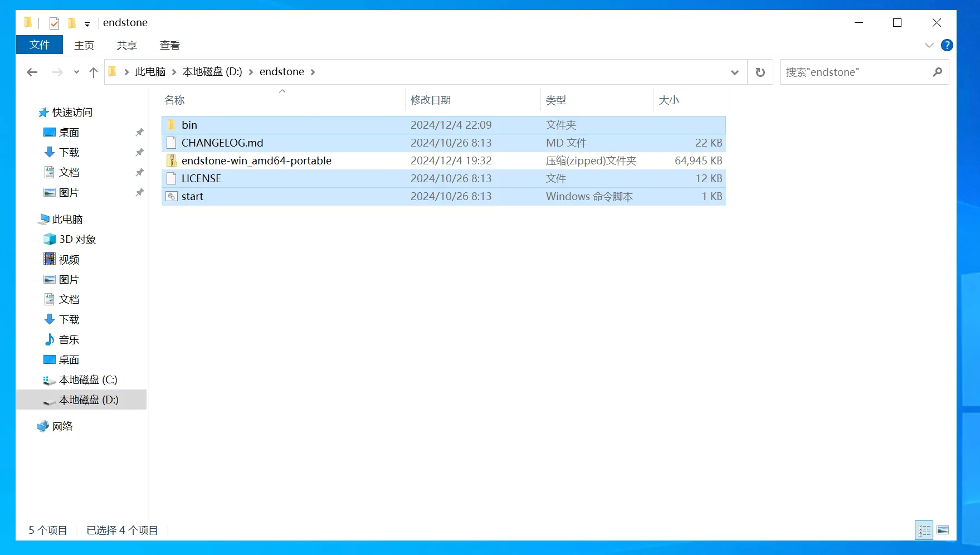Refresh the endstone folder view
The height and width of the screenshot is (555, 980).
point(760,72)
